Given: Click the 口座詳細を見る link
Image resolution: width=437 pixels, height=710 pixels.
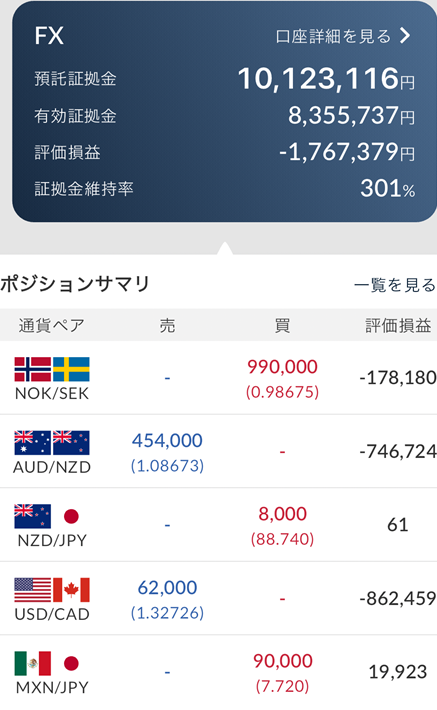Looking at the screenshot, I should click(333, 36).
